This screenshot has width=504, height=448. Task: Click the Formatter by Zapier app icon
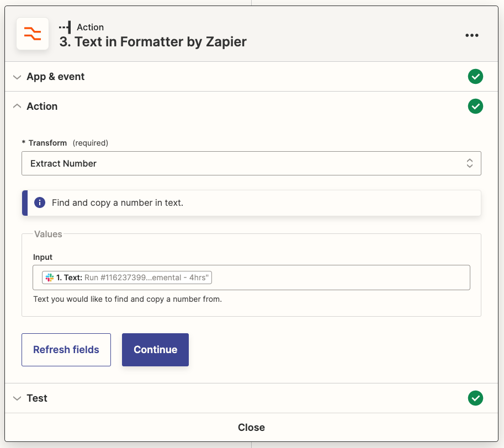point(32,34)
